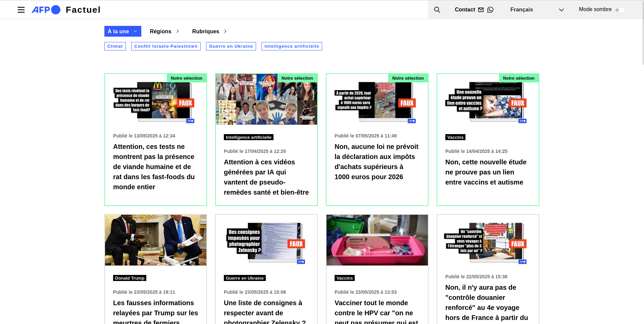644x324 pixels.
Task: Expand the Rubriques menu
Action: coord(209,31)
